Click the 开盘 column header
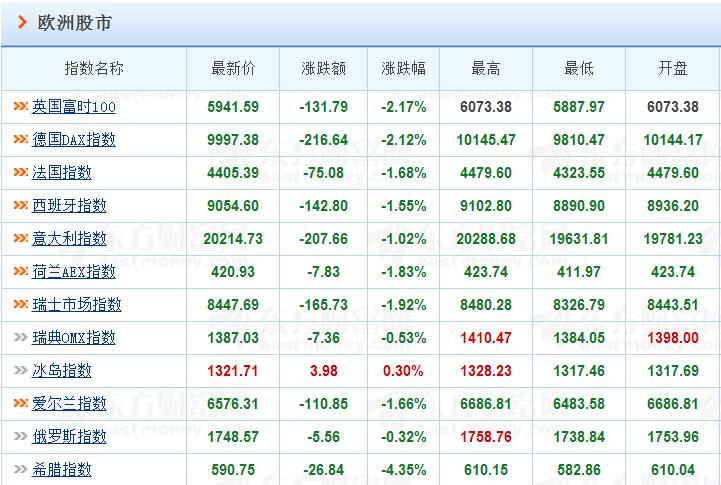This screenshot has height=485, width=721. [673, 68]
